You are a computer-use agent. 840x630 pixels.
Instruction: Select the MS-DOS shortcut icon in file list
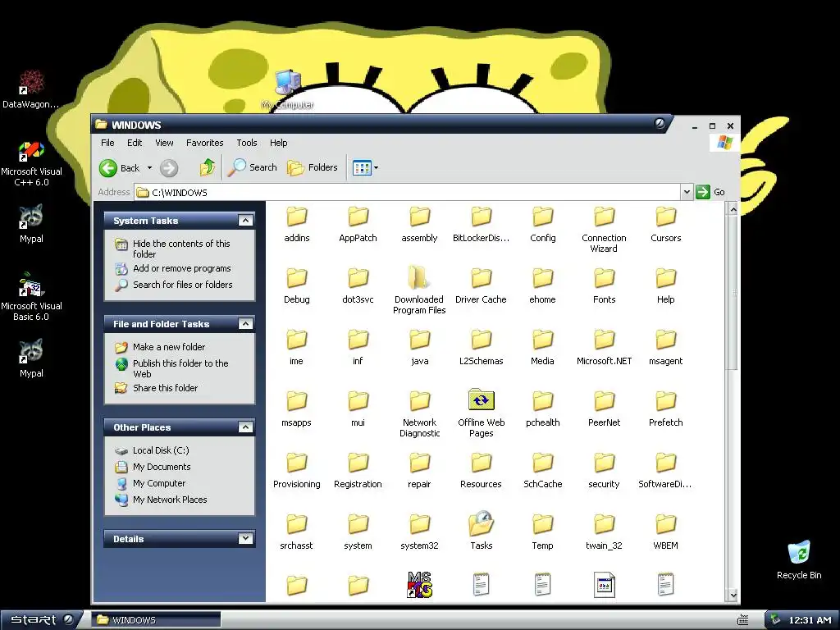coord(419,585)
